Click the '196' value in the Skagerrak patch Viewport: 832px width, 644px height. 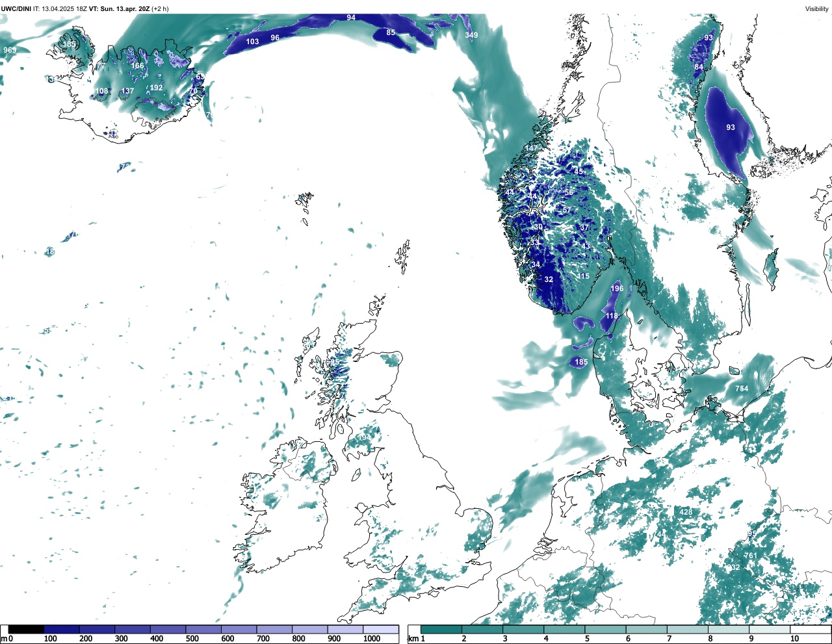(x=617, y=289)
